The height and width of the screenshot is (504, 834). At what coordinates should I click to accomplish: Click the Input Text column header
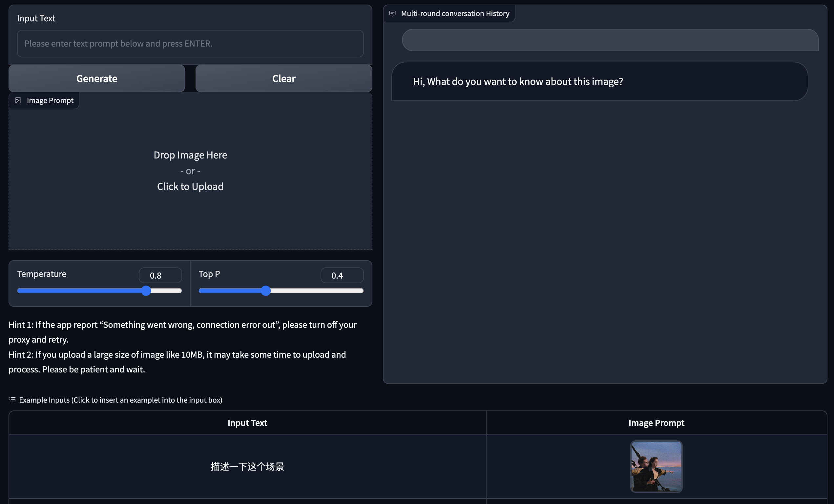pos(247,423)
